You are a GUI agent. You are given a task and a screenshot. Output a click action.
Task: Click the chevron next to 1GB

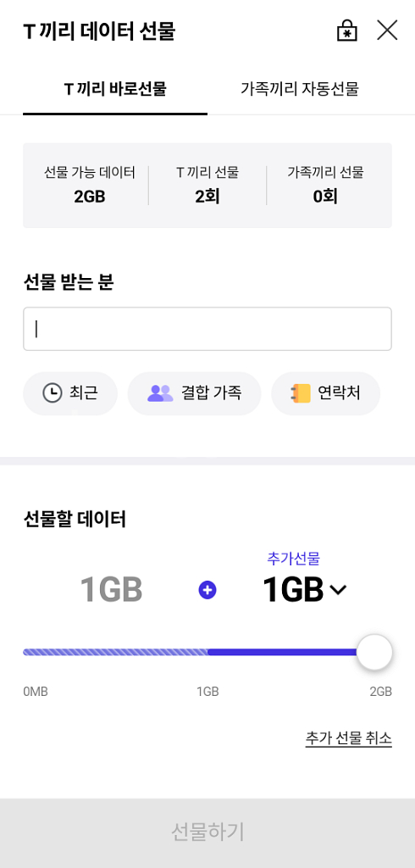point(338,591)
